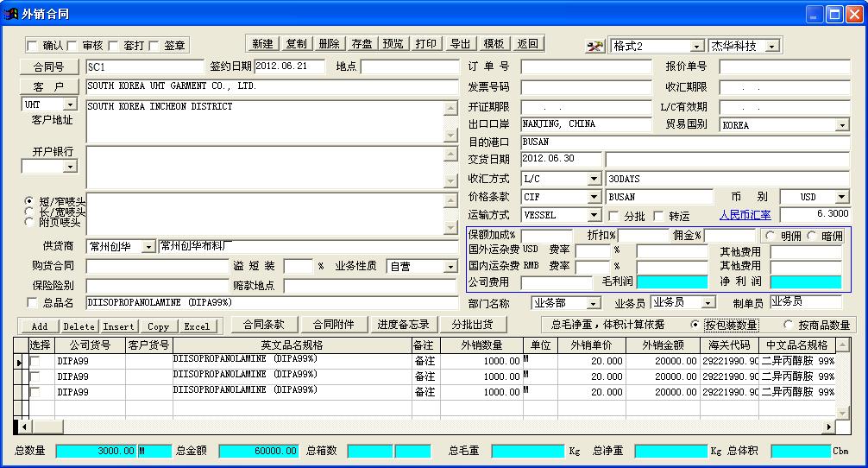Screen dimensions: 868x468
Task: Click the 地点 input field
Action: (408, 67)
